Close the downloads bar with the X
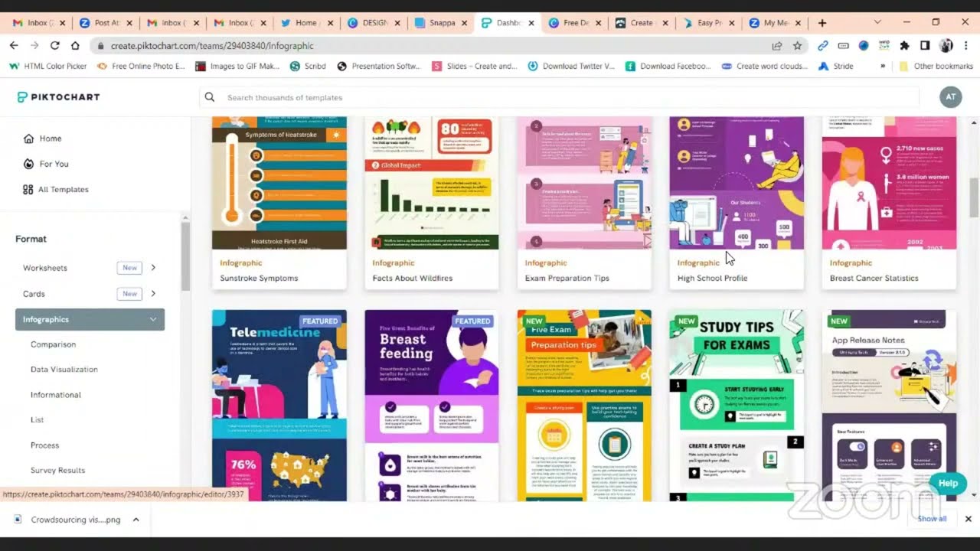The image size is (980, 551). 968,519
